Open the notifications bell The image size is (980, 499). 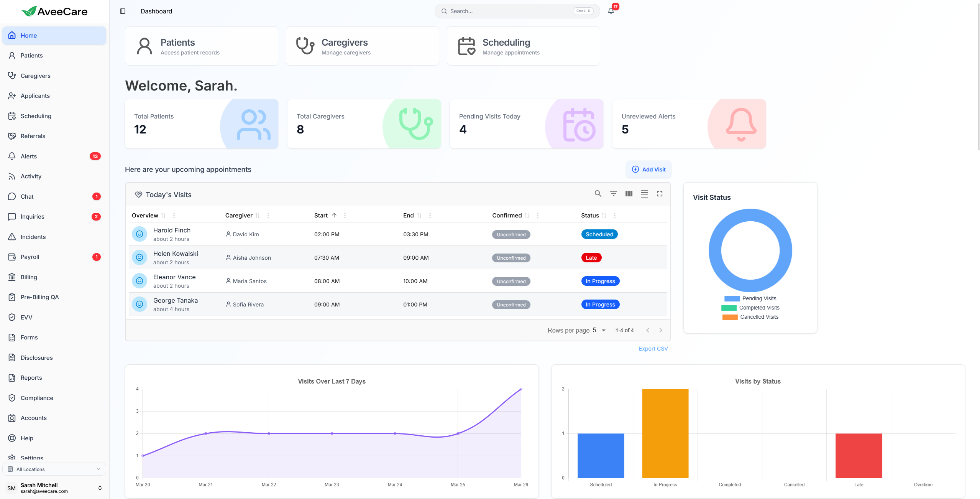click(x=611, y=11)
